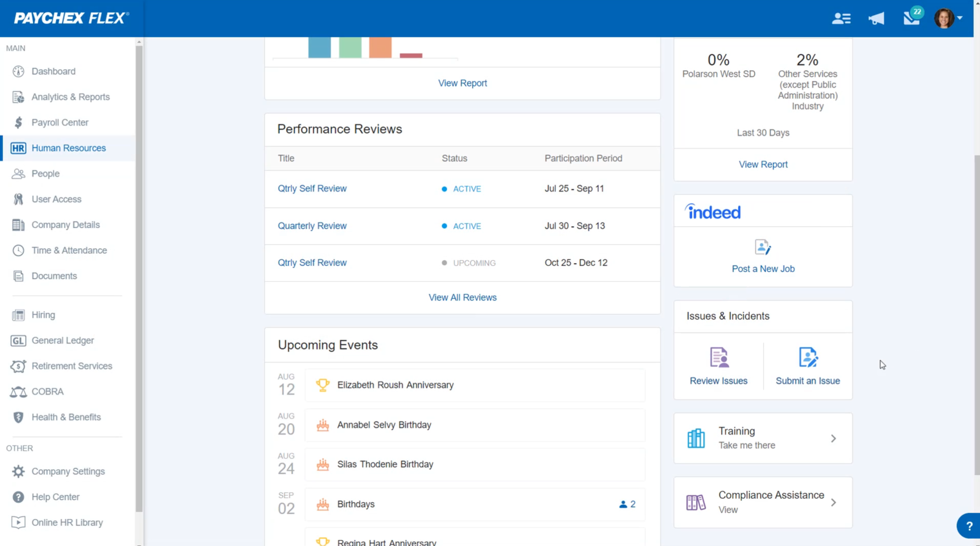Click View All Reviews link

coord(462,297)
